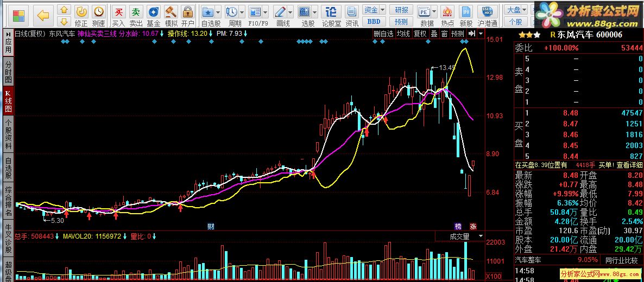Toggle 均线 moving average lines
This screenshot has width=644, height=282.
(403, 34)
